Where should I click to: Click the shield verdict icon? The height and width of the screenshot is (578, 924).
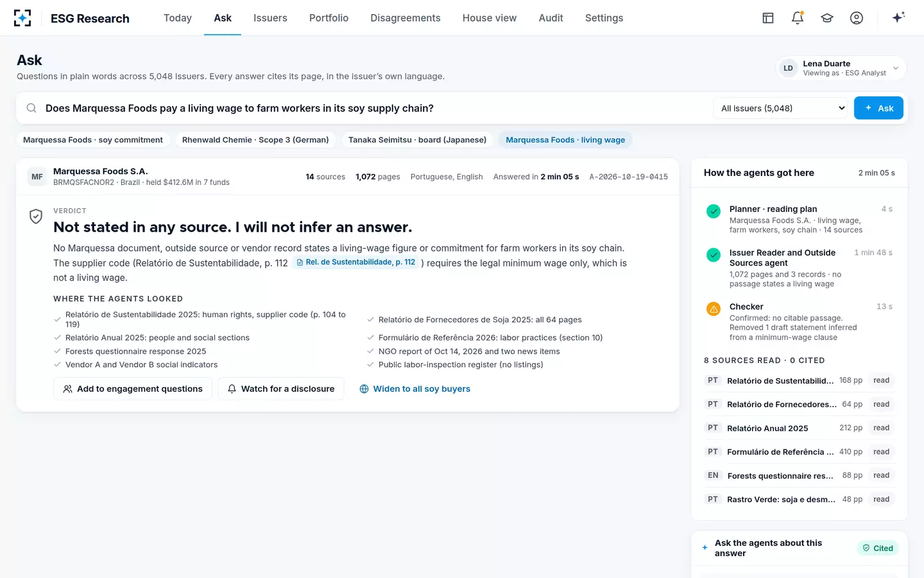pyautogui.click(x=36, y=216)
